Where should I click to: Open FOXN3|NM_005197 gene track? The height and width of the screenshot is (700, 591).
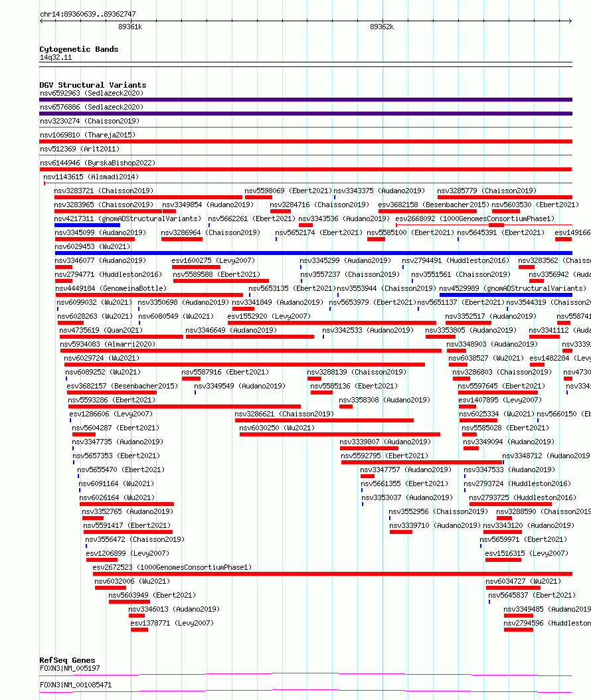[305, 674]
